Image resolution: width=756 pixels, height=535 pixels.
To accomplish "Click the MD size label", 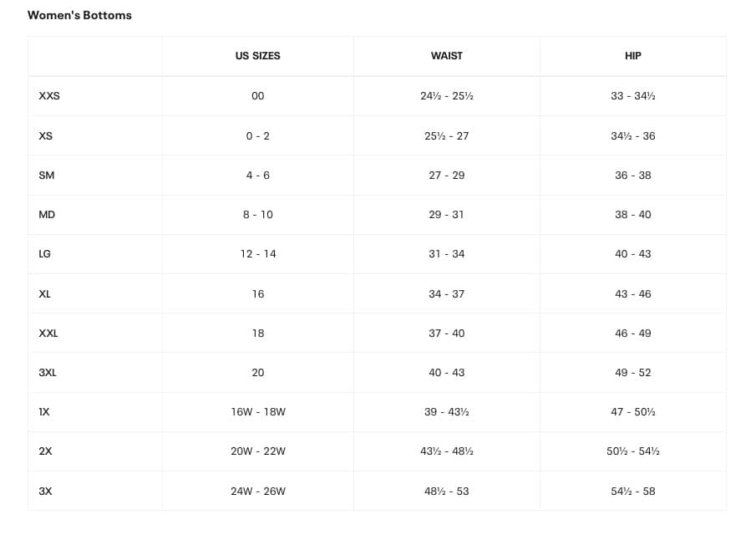I will (x=47, y=215).
